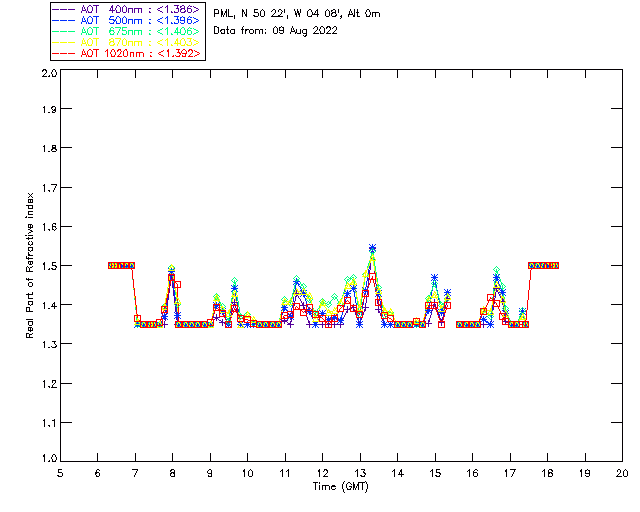Click the AOT 675nm legend entry

click(127, 31)
